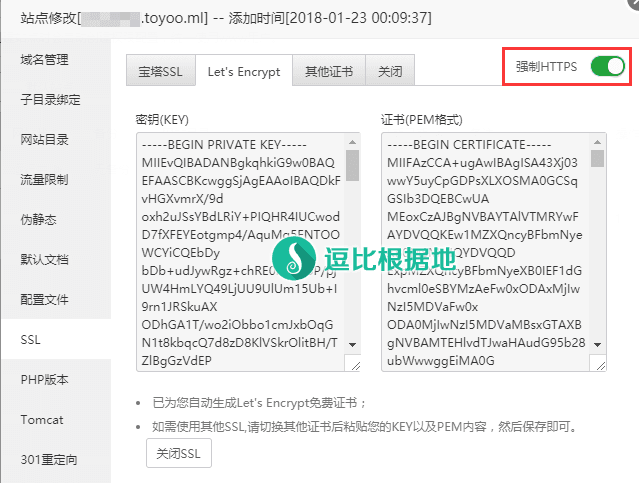Choose 伪静态 from the sidebar
This screenshot has height=483, width=639.
click(39, 220)
